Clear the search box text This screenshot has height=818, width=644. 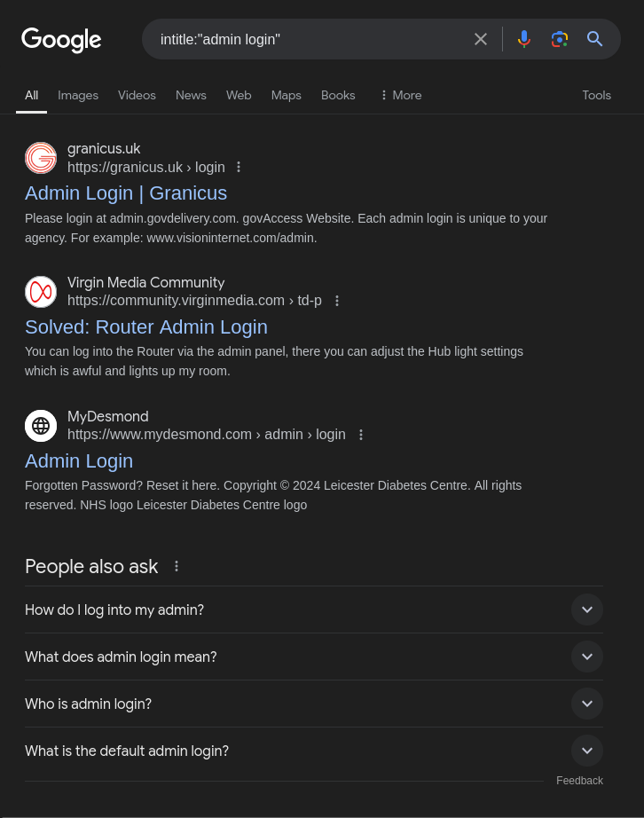[481, 39]
